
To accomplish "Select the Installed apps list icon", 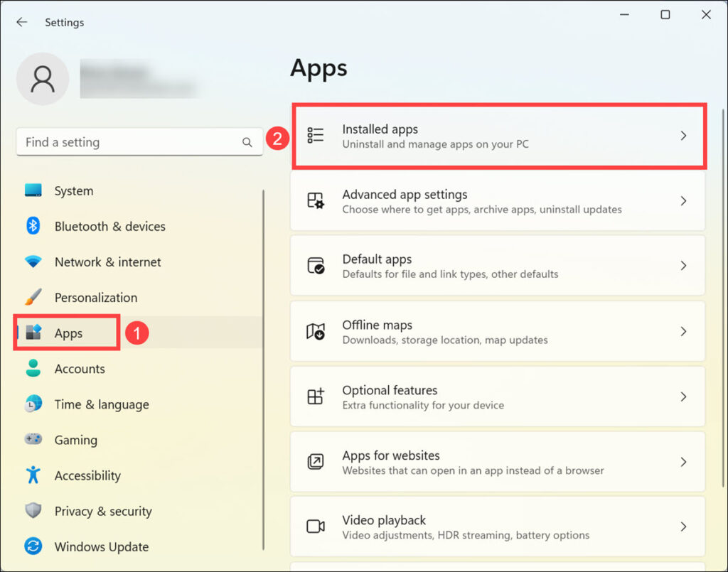I will click(x=315, y=136).
